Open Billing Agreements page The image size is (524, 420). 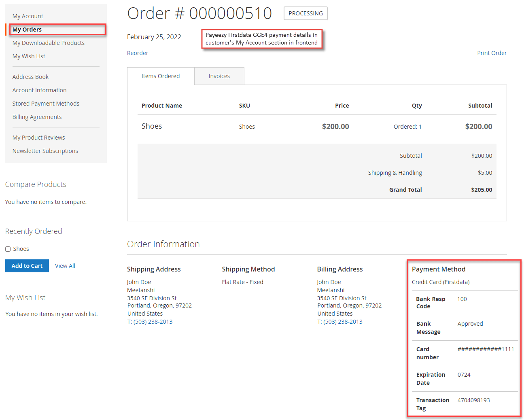click(x=37, y=117)
